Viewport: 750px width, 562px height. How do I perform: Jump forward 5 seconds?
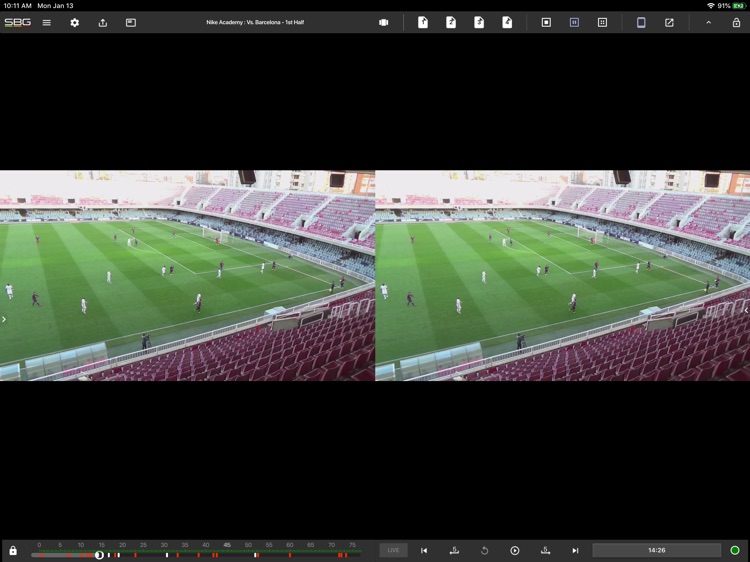(x=545, y=550)
